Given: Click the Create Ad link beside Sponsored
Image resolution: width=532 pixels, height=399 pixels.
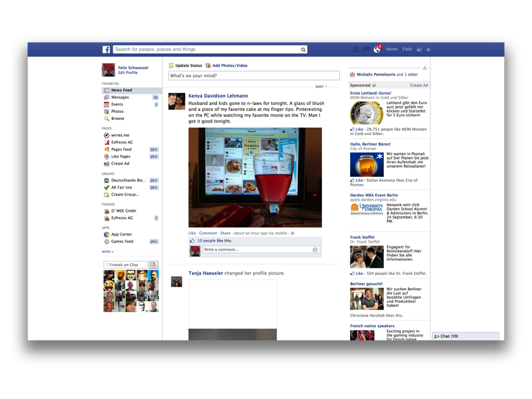Looking at the screenshot, I should click(419, 85).
